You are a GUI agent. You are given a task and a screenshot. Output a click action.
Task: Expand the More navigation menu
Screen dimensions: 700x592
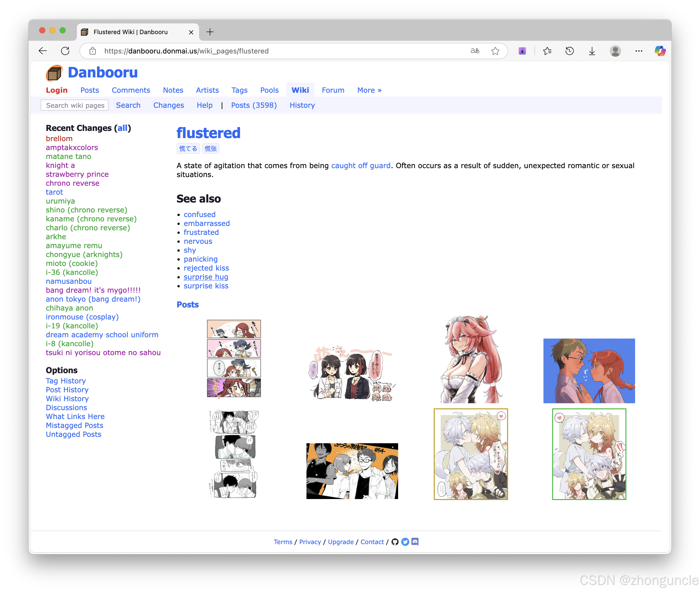click(x=369, y=90)
